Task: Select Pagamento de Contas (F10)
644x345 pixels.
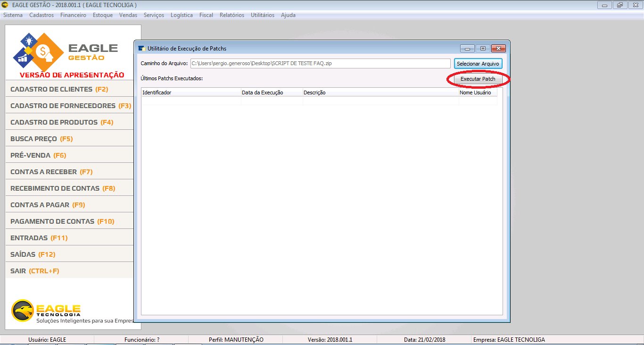Action: [70, 221]
